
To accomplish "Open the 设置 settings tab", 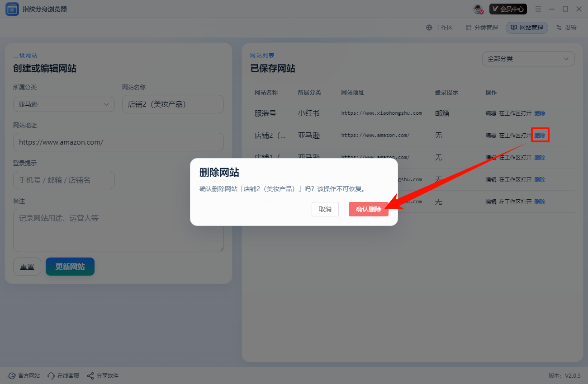I will click(x=566, y=28).
